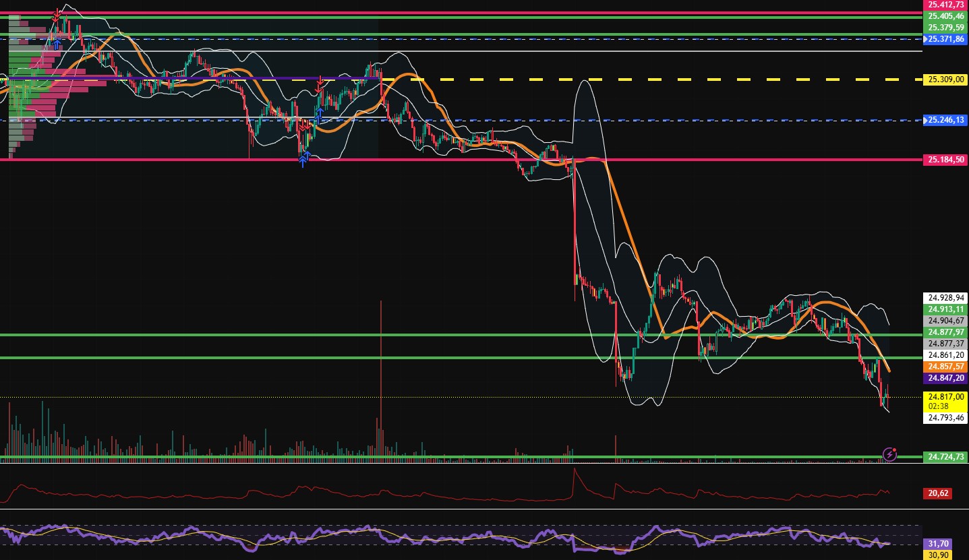Open the instant trading lightning bolt icon
969x560 pixels.
pos(889,455)
